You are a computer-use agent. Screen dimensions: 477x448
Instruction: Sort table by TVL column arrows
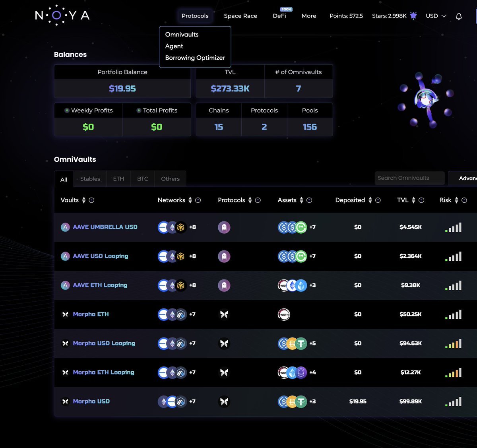click(x=413, y=200)
